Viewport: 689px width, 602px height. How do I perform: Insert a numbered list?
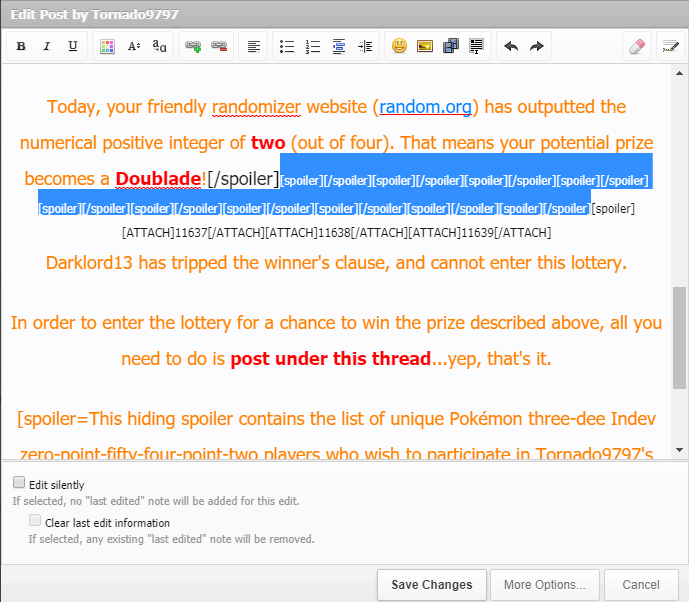pyautogui.click(x=313, y=47)
